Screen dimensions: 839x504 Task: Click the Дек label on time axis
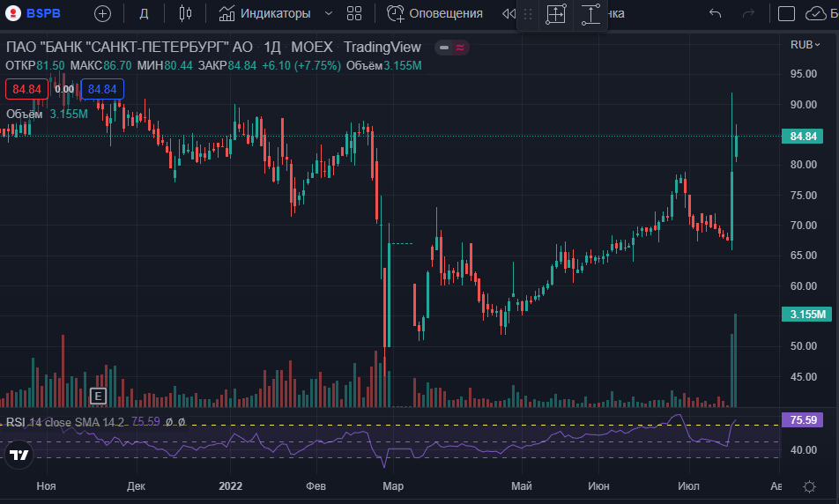(x=136, y=485)
